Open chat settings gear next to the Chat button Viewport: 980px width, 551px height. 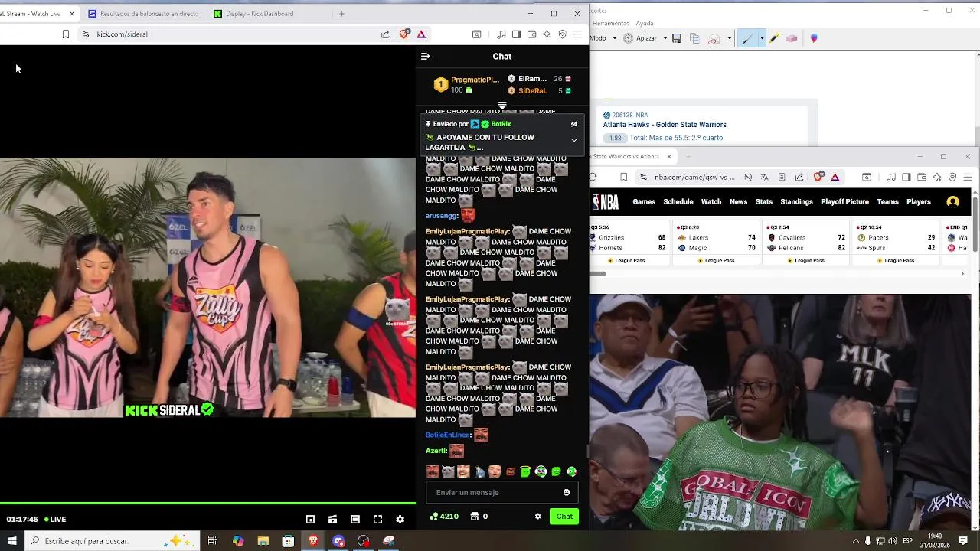pyautogui.click(x=537, y=516)
